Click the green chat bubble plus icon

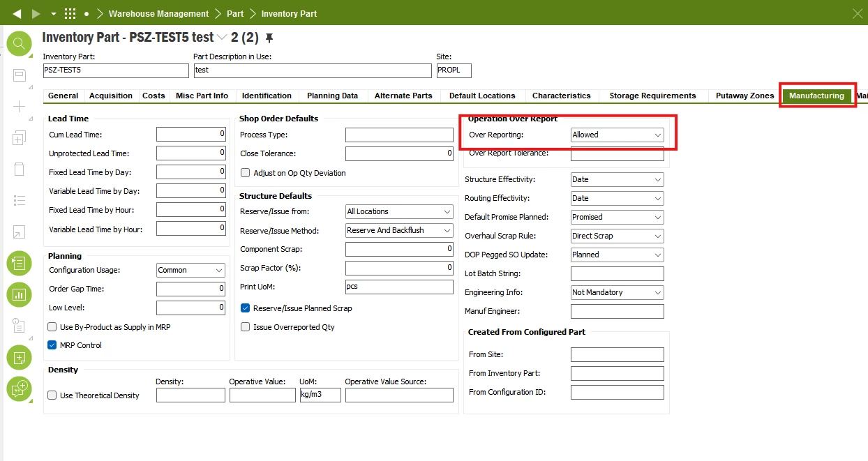point(19,388)
